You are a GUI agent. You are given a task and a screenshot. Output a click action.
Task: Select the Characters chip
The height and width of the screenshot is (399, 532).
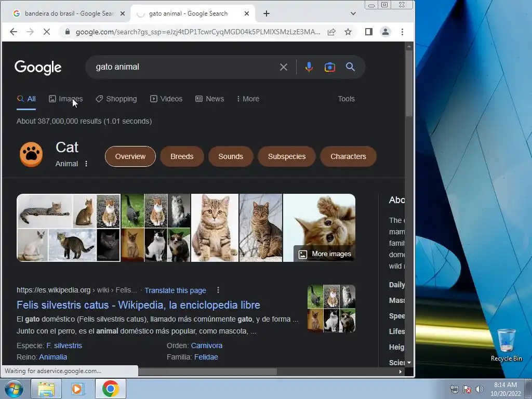[348, 156]
